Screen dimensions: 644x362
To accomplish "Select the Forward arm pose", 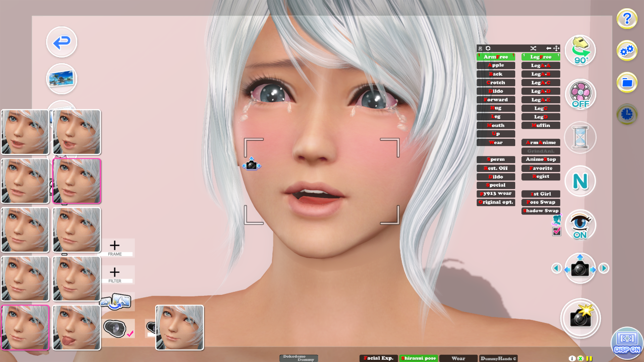I will [496, 100].
